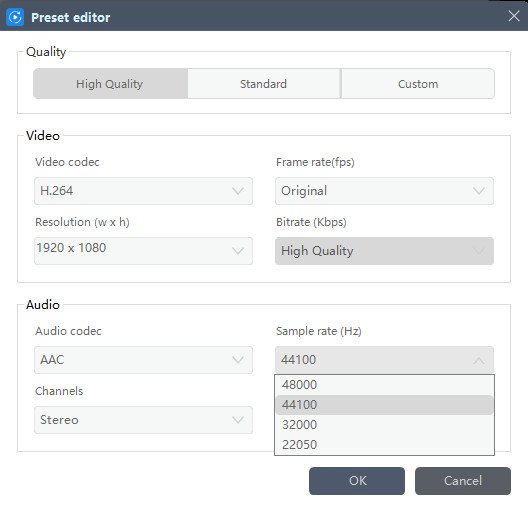This screenshot has width=528, height=510.
Task: Click the Bitrate High Quality dropdown
Action: (x=385, y=251)
